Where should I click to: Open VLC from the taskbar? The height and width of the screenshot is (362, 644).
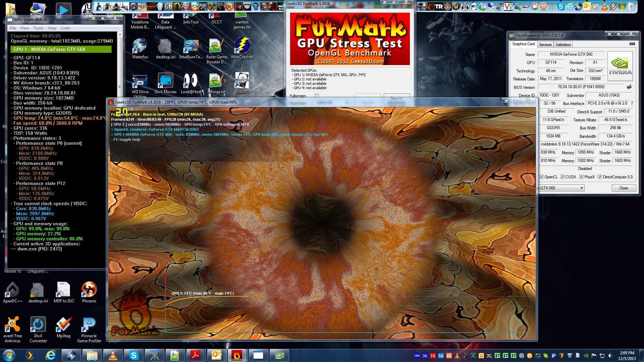coord(113,355)
